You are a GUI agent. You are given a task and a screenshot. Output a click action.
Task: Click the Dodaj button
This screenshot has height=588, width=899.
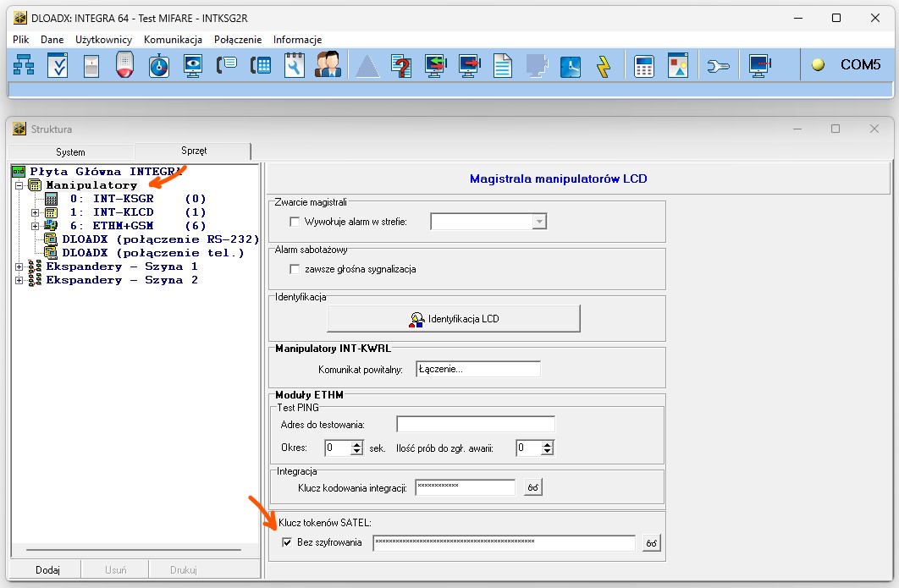pos(47,570)
